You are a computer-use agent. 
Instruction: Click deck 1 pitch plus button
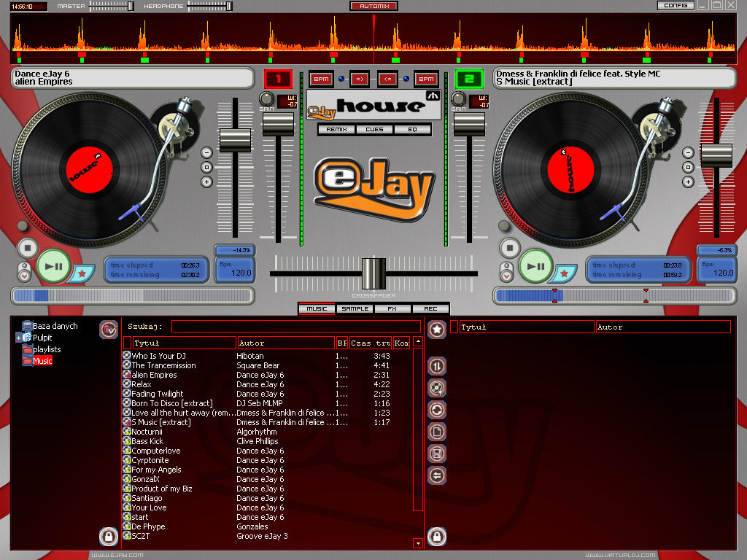coord(206,182)
